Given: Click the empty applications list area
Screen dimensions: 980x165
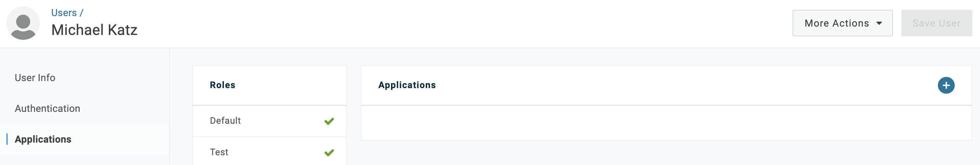Looking at the screenshot, I should [x=666, y=123].
